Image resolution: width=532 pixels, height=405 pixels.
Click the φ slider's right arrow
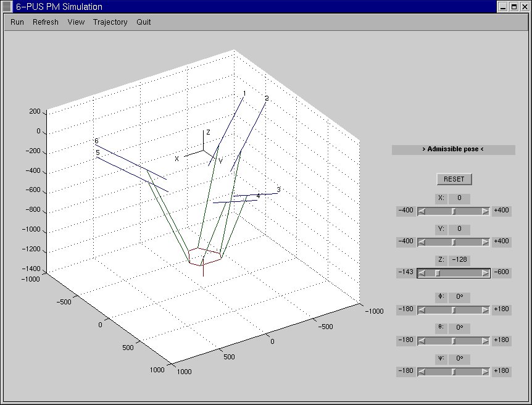click(x=486, y=309)
